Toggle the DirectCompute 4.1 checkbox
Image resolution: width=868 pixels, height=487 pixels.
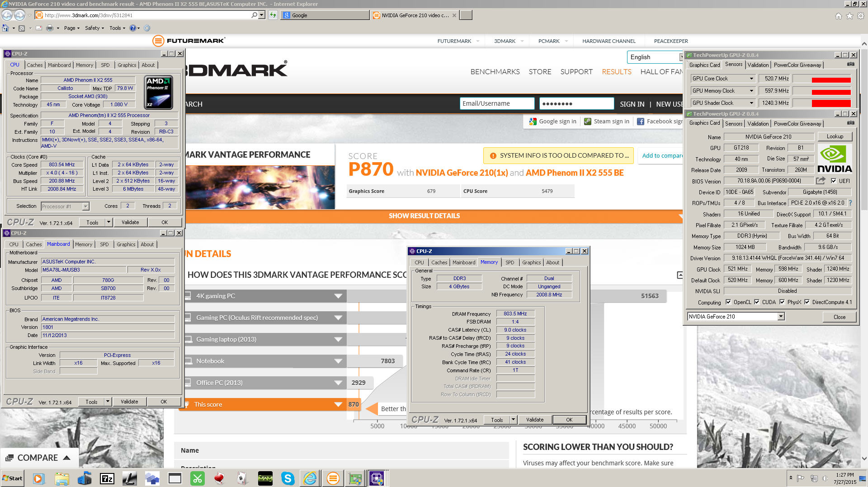pos(807,302)
